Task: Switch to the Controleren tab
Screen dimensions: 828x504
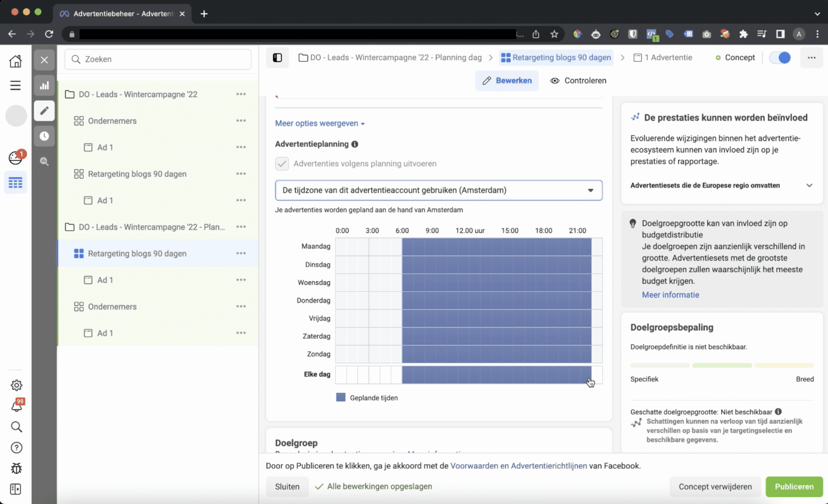Action: (578, 81)
